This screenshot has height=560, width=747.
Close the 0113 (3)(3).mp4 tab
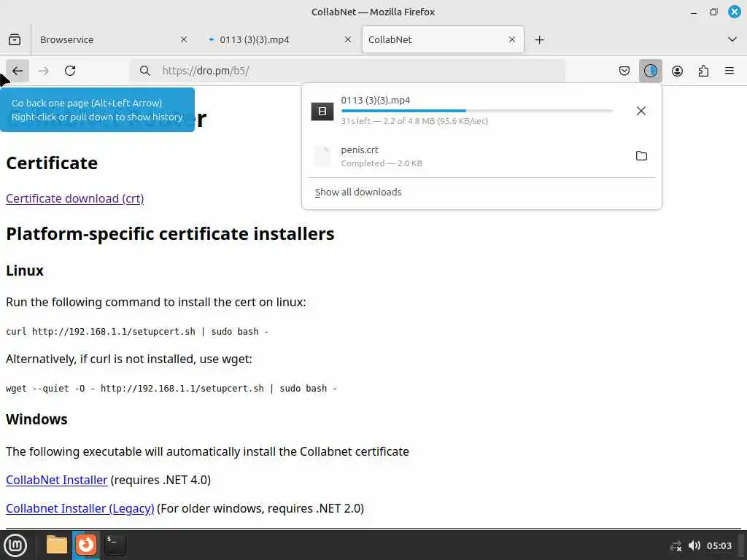tap(348, 39)
